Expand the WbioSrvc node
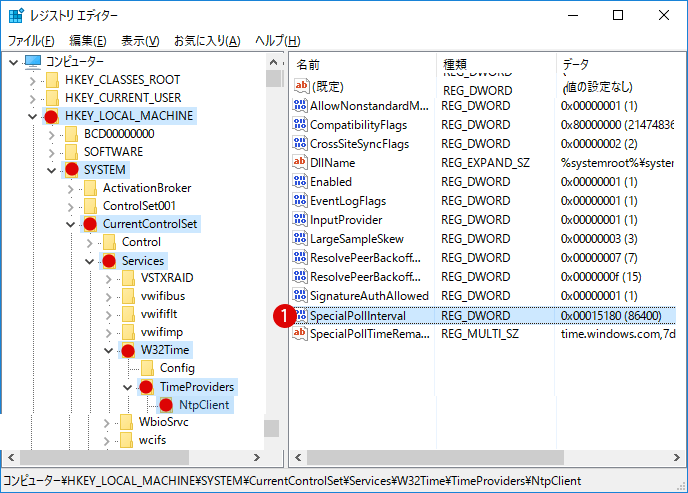 [107, 422]
